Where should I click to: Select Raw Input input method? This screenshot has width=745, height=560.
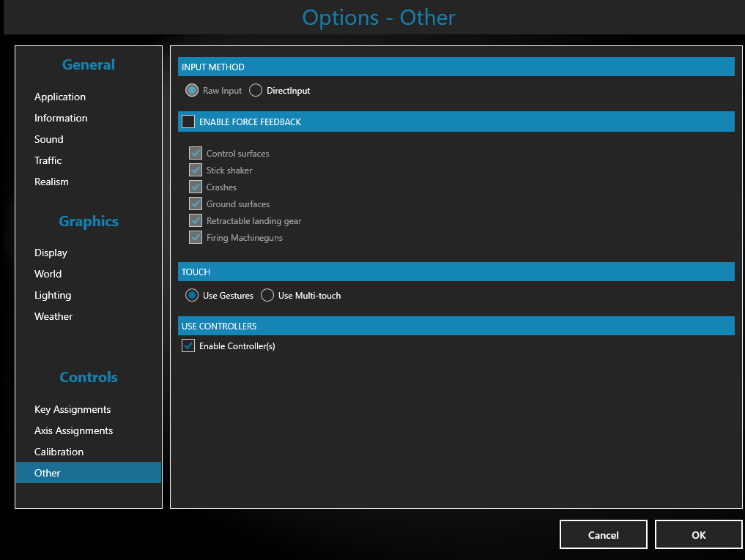(191, 90)
